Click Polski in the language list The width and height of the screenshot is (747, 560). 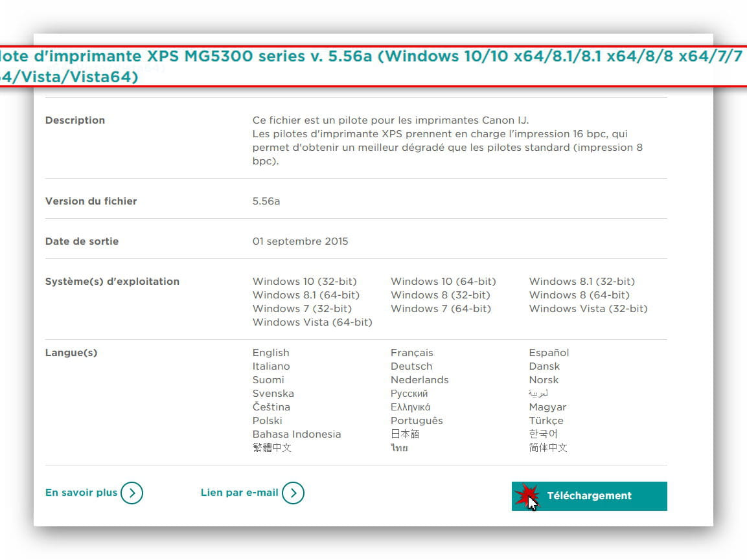[x=268, y=420]
